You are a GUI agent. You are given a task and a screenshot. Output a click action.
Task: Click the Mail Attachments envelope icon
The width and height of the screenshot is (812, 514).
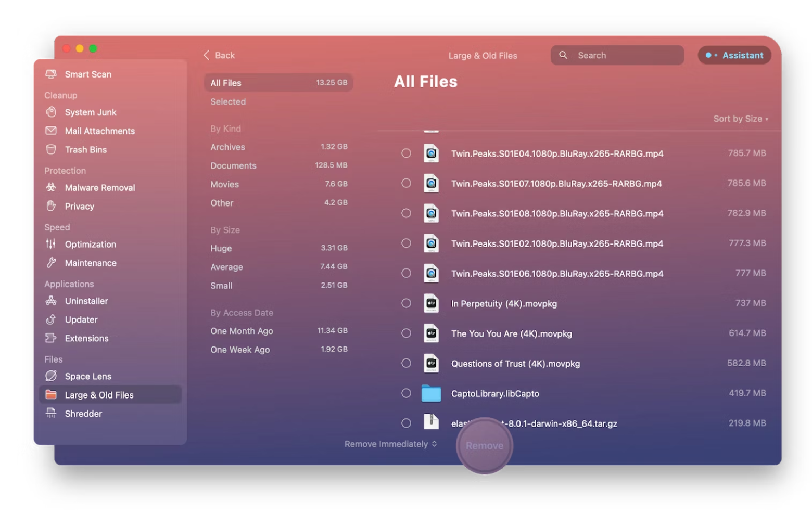pyautogui.click(x=51, y=131)
